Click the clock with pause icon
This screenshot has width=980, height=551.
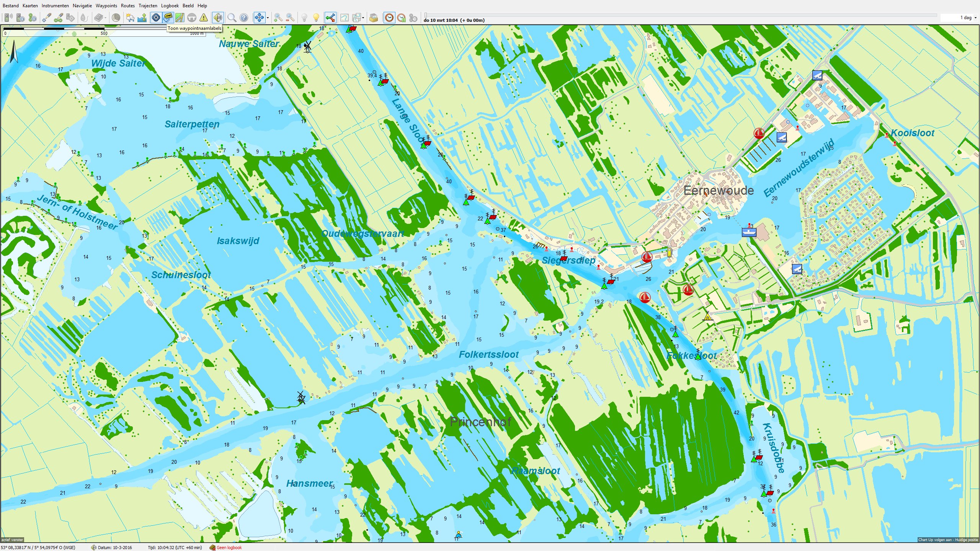point(401,18)
